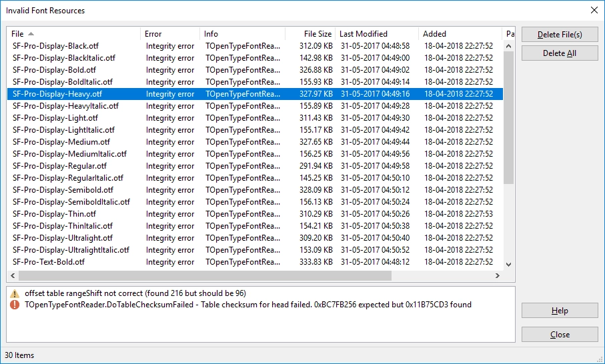Open Help for invalid font resources
Screen dimensions: 605x364
click(x=559, y=311)
